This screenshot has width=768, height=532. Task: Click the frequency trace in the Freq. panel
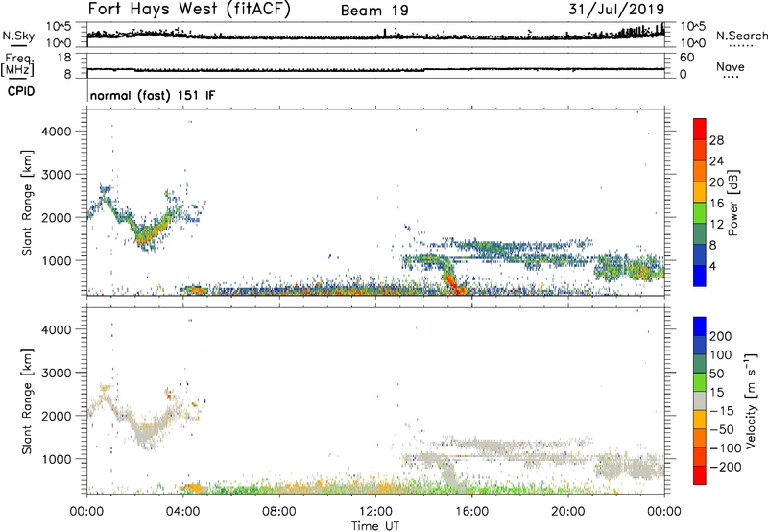[x=375, y=69]
